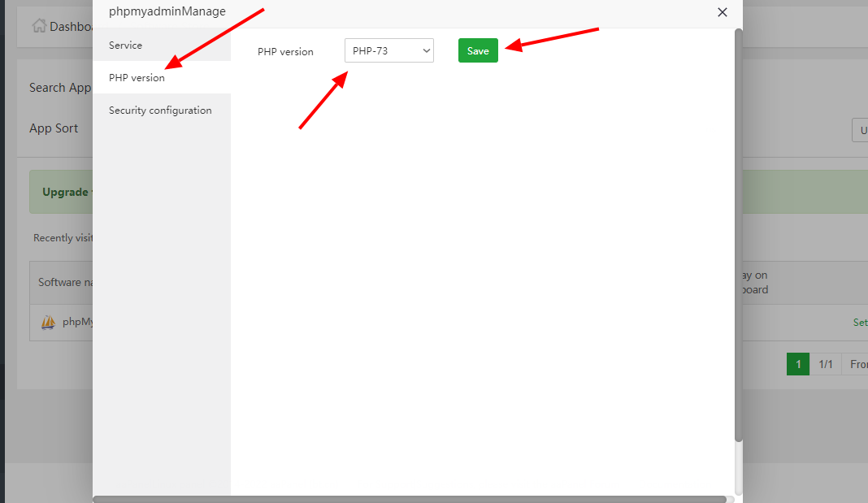This screenshot has width=868, height=503.
Task: Click the App Sort label
Action: (54, 128)
